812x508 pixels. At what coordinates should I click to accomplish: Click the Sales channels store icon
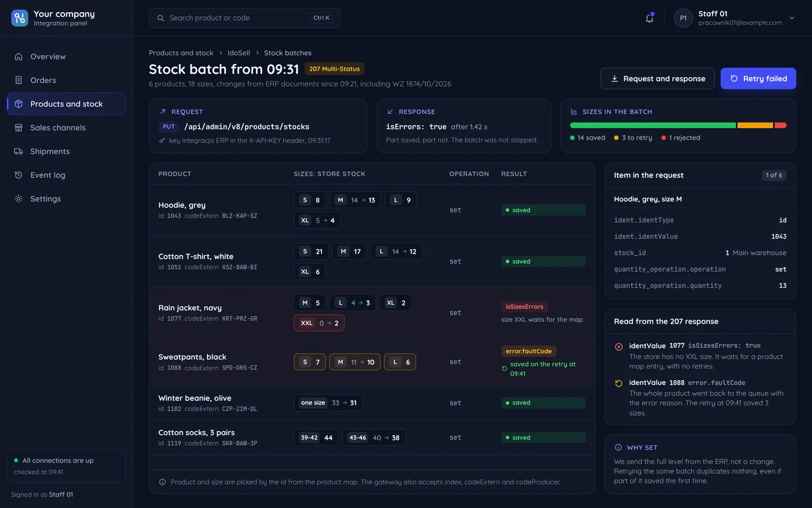point(19,128)
